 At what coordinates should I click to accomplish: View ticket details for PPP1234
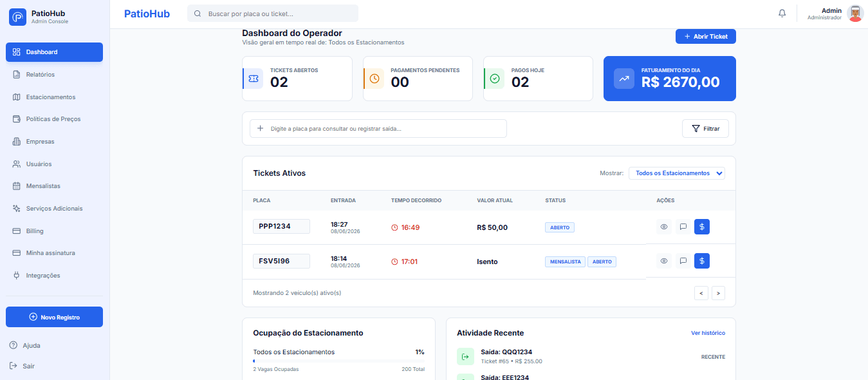click(664, 227)
